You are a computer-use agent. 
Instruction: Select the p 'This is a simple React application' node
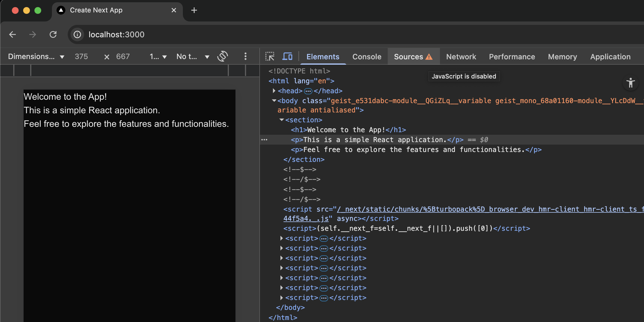377,140
